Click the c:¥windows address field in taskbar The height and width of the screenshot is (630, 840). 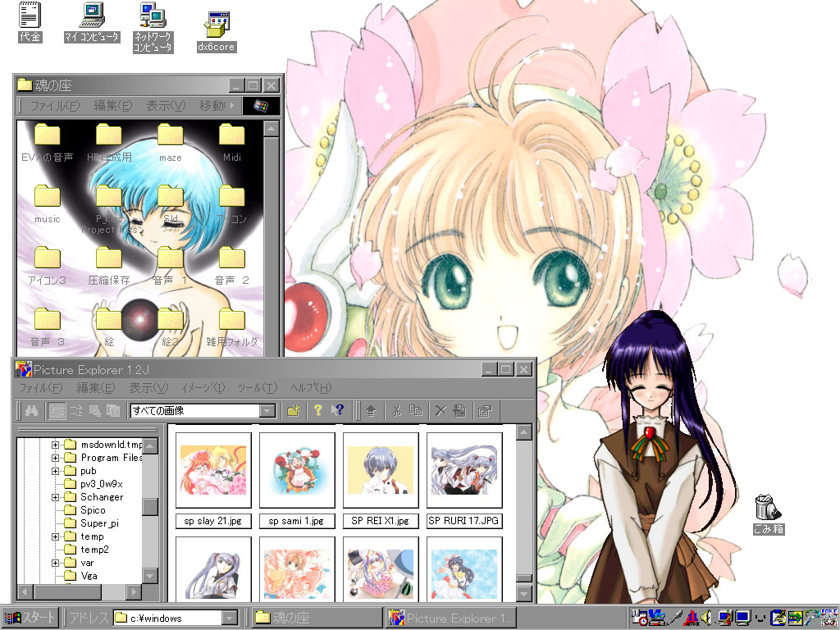[x=167, y=619]
